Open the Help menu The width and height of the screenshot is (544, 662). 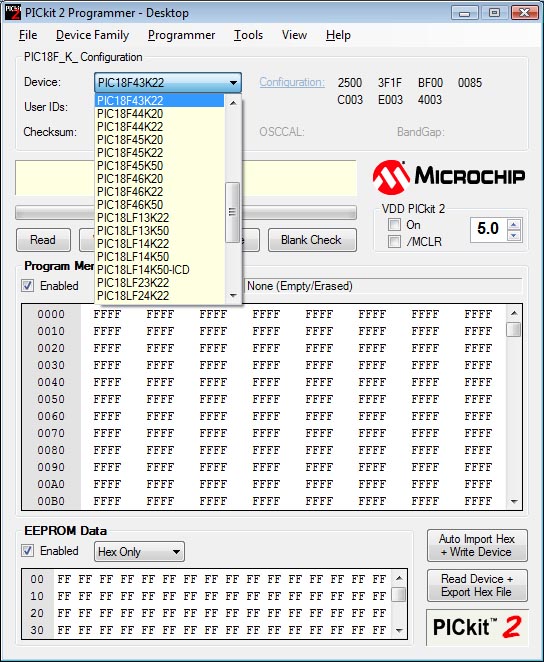(x=338, y=35)
